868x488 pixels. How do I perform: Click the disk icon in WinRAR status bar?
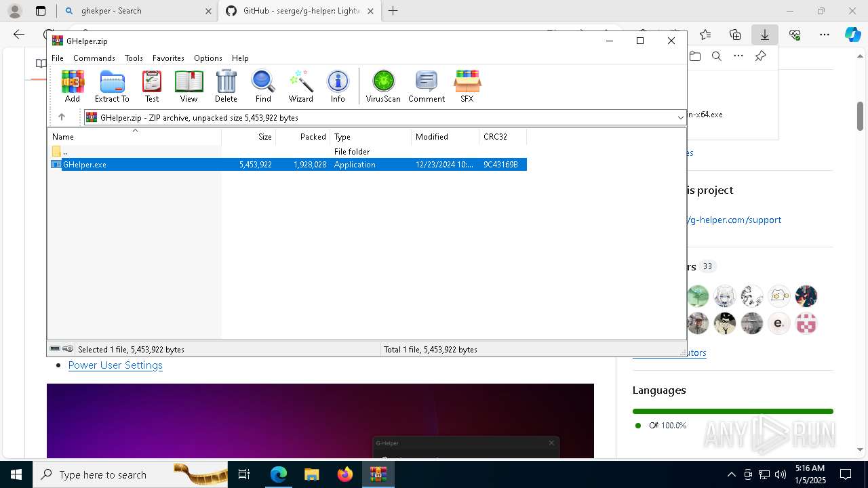coord(55,349)
